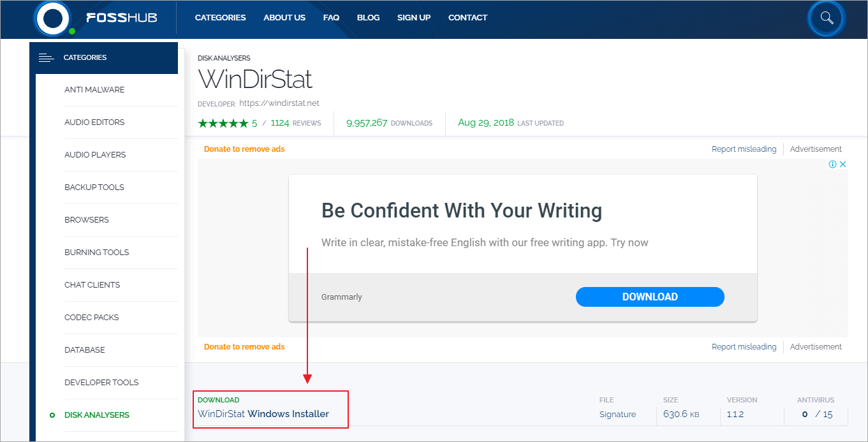Click bottom 'Report misleading' link
This screenshot has height=442, width=868.
(744, 346)
